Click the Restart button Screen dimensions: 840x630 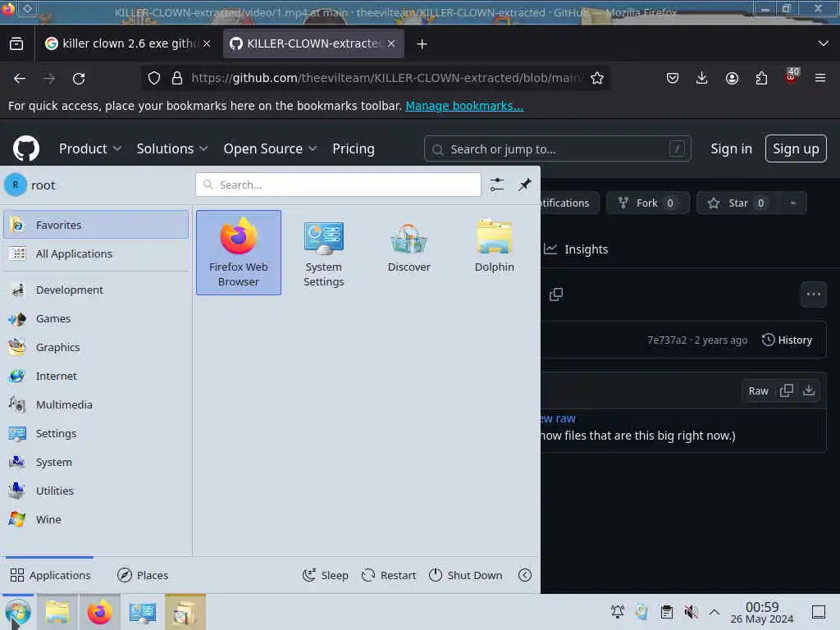tap(389, 575)
